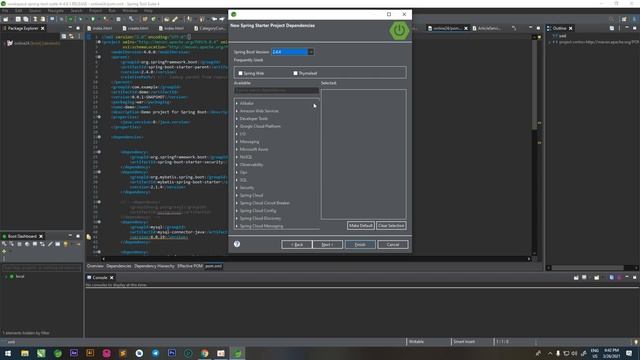Open Sublime Text from the taskbar

click(x=123, y=353)
